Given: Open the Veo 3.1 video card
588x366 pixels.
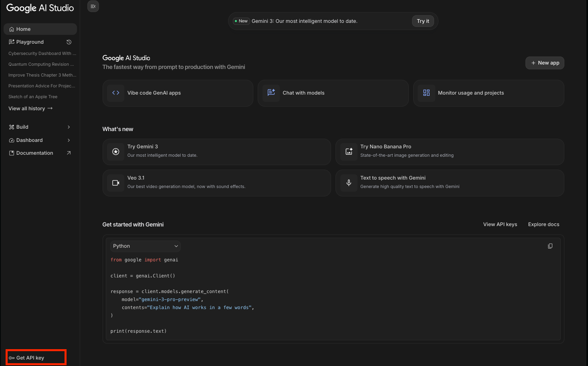Looking at the screenshot, I should pos(216,183).
